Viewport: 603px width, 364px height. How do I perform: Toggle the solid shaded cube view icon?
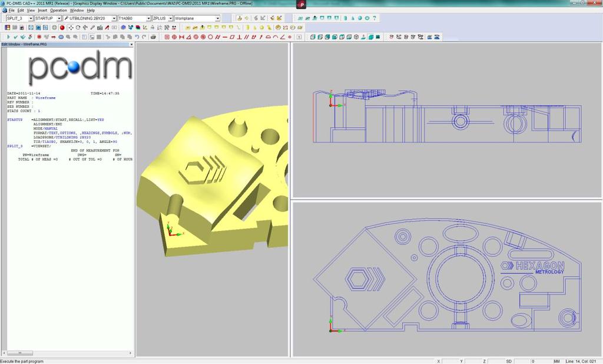pos(371,37)
